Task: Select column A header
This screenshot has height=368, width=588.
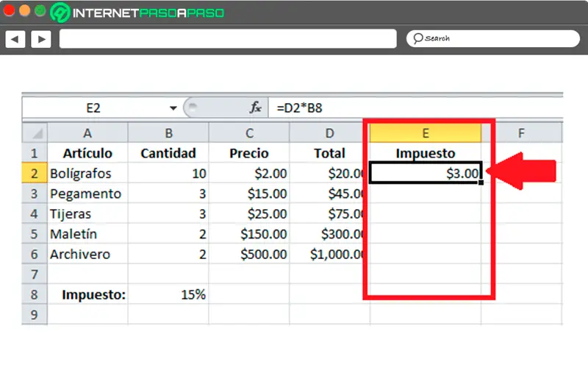Action: (x=87, y=133)
